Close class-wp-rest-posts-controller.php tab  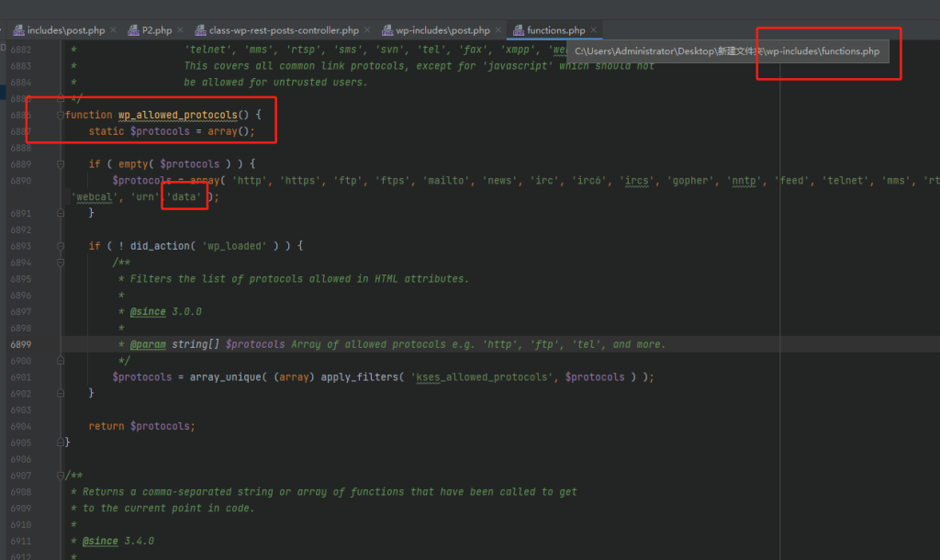[x=367, y=30]
